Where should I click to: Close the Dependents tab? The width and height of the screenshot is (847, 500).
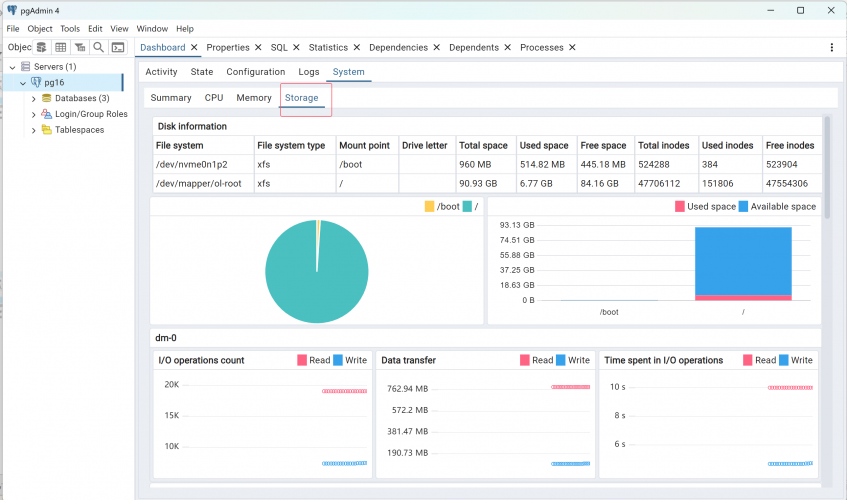(508, 48)
